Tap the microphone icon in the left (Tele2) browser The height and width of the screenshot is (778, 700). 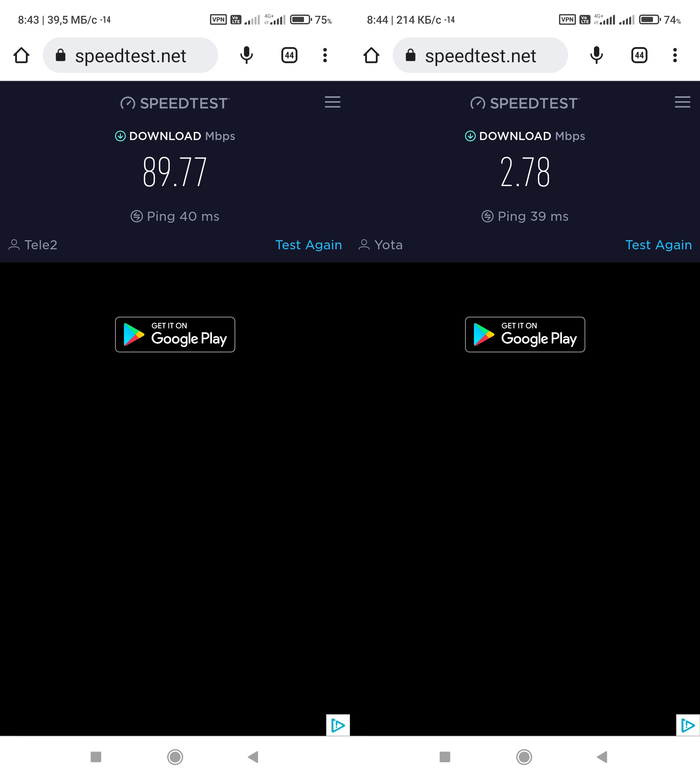247,55
